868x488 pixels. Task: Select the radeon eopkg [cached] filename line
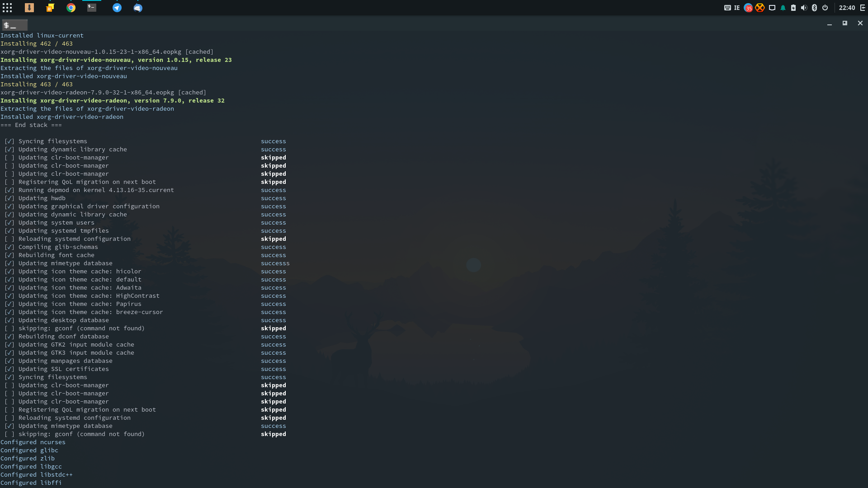click(104, 92)
